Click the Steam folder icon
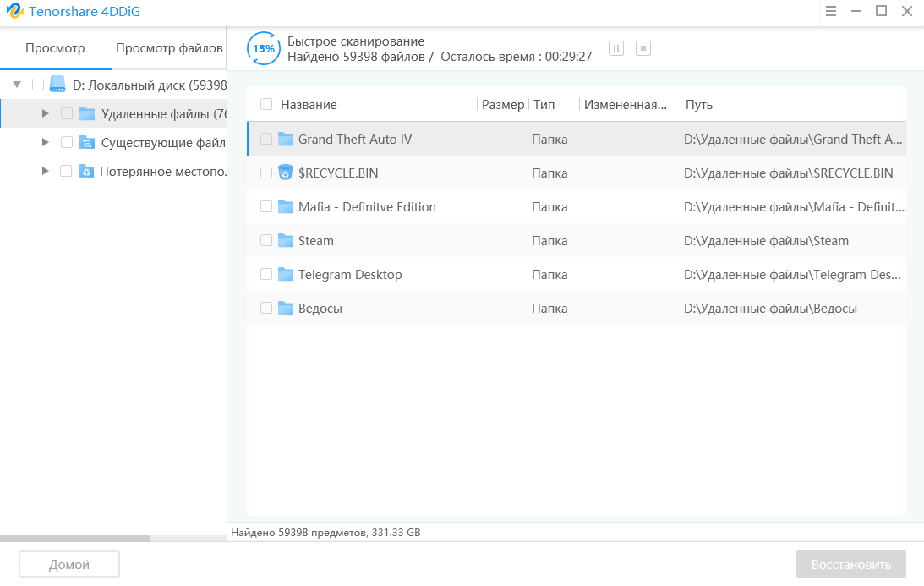Screen dimensions: 924x586 click(x=286, y=240)
